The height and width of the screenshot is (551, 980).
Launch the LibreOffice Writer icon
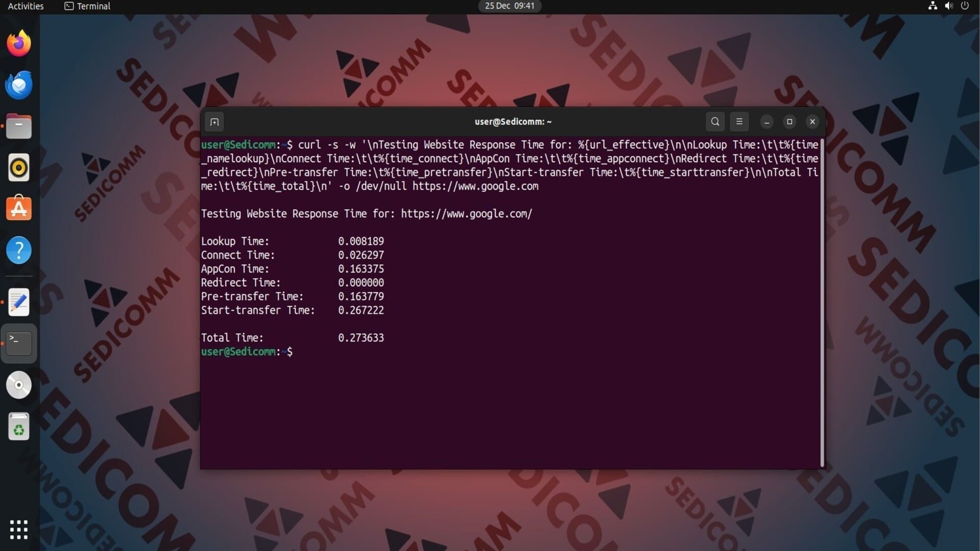pos(19,302)
